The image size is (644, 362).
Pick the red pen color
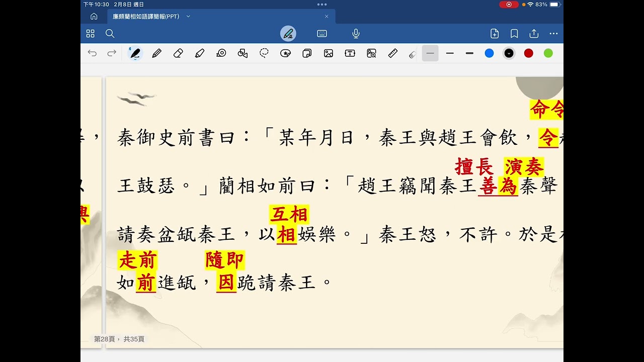coord(529,53)
